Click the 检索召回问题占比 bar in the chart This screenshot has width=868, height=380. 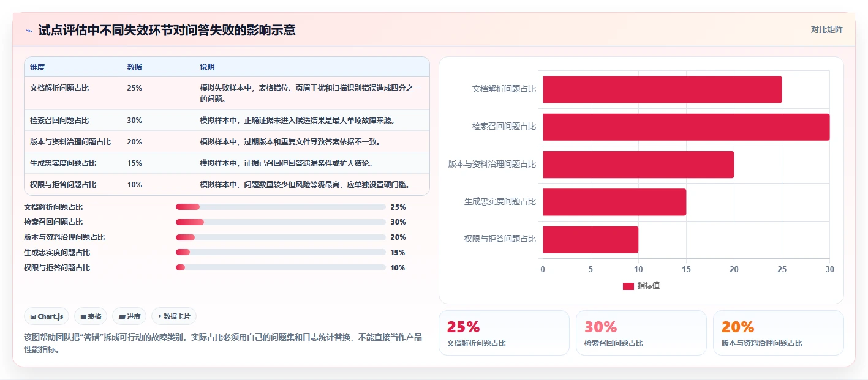(x=686, y=127)
